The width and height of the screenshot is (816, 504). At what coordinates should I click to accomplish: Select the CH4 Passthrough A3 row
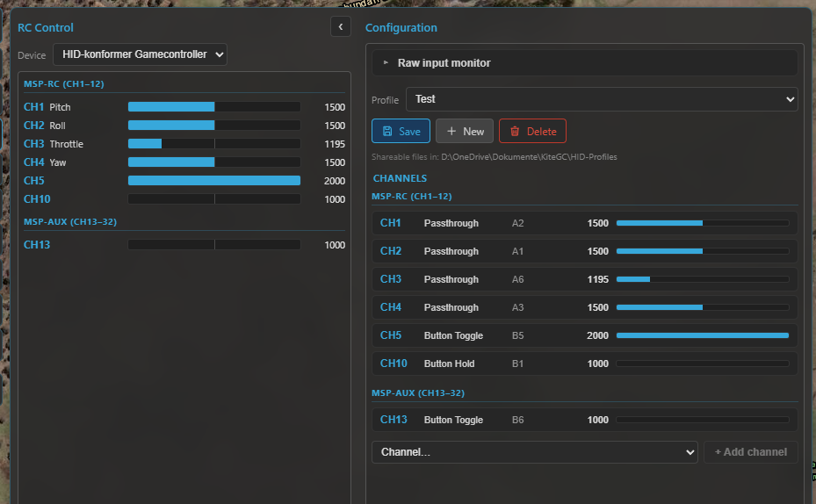click(x=584, y=307)
